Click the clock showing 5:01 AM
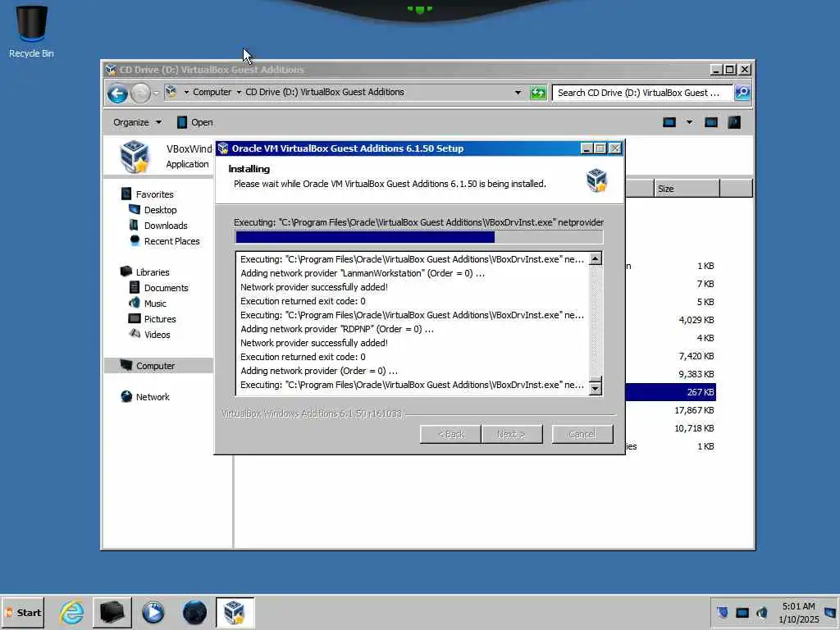The height and width of the screenshot is (630, 840). pos(798,612)
